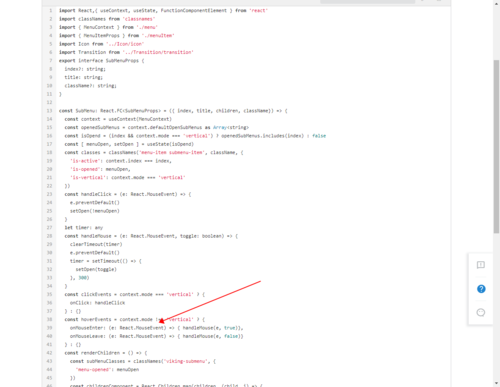Click the onMouseLeave handler line
500x387 pixels.
[156, 336]
